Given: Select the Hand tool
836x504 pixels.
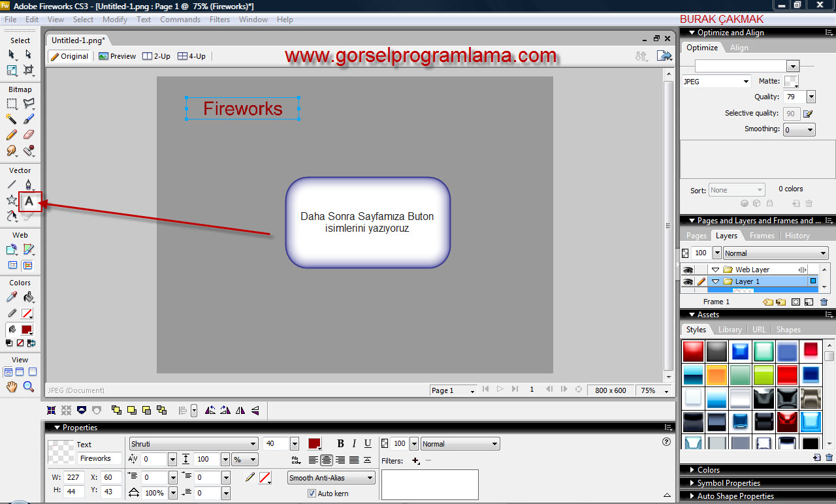Looking at the screenshot, I should [x=12, y=387].
